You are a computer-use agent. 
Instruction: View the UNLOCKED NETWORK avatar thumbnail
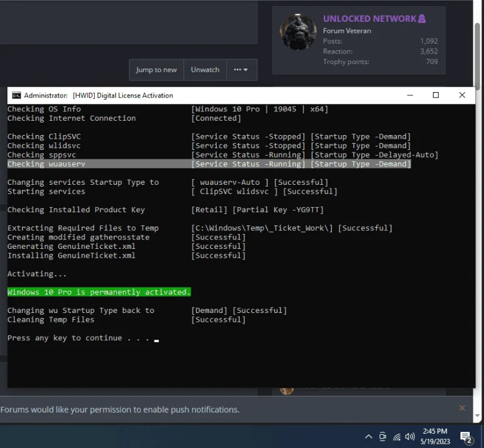pyautogui.click(x=298, y=32)
